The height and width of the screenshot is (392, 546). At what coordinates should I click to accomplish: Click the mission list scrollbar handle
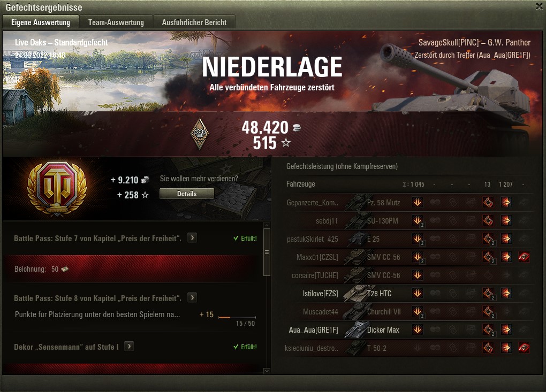(267, 252)
